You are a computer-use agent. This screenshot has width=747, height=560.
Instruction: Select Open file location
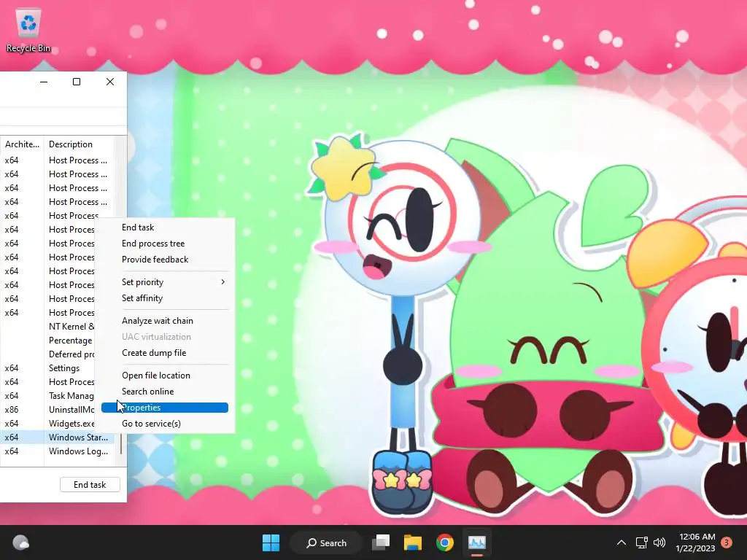(165, 376)
